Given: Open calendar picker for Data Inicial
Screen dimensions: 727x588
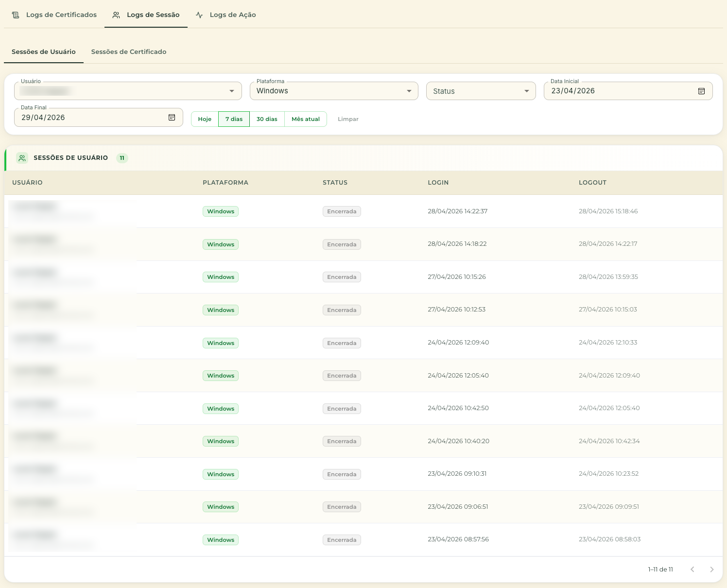Looking at the screenshot, I should click(701, 91).
